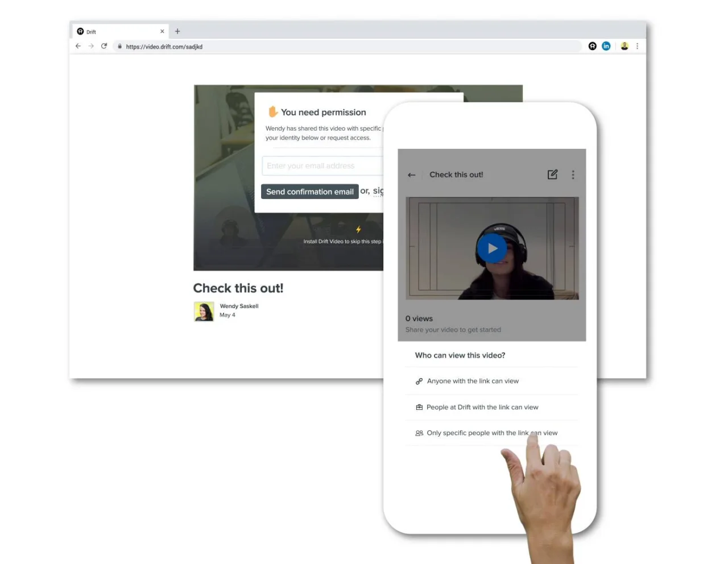The image size is (728, 564).
Task: Open the browser three-dot menu
Action: [637, 46]
